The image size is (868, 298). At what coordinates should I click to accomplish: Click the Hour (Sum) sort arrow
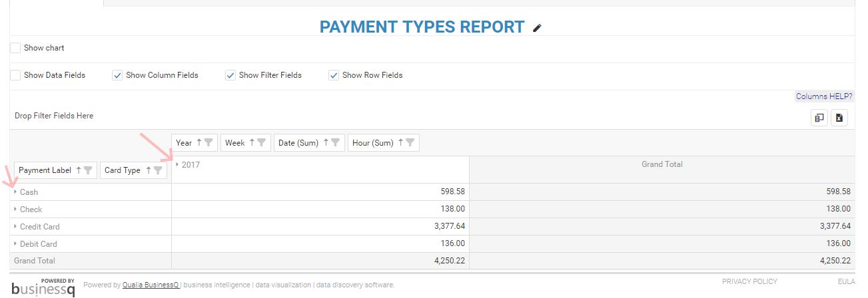click(400, 142)
